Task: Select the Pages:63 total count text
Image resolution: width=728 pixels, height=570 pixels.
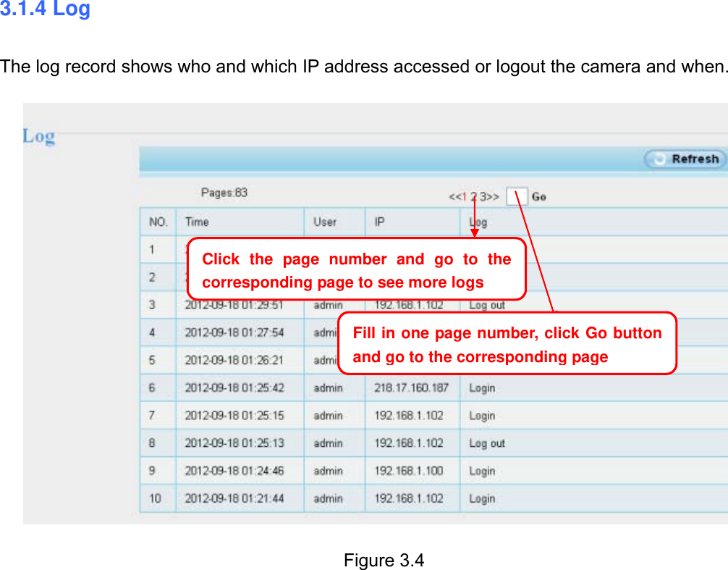Action: pyautogui.click(x=224, y=193)
